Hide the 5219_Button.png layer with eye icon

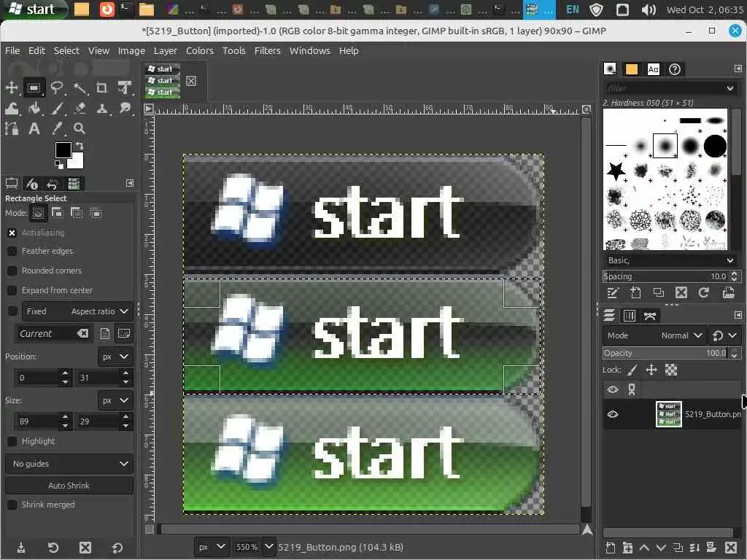click(613, 414)
